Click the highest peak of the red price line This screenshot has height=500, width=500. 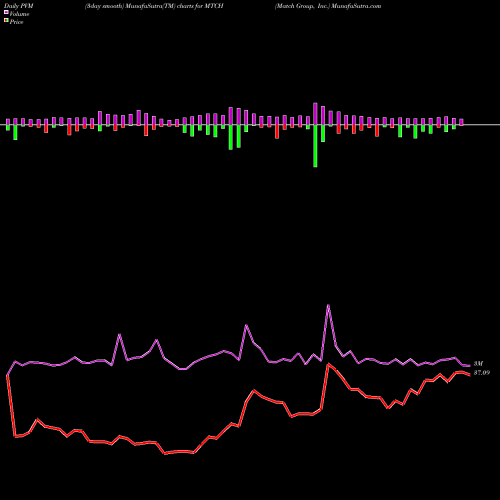pyautogui.click(x=329, y=364)
